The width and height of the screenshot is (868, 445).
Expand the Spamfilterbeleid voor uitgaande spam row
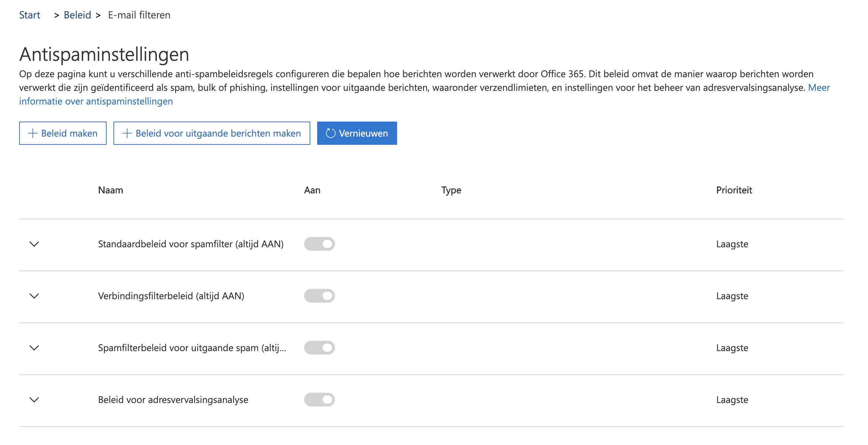[34, 348]
